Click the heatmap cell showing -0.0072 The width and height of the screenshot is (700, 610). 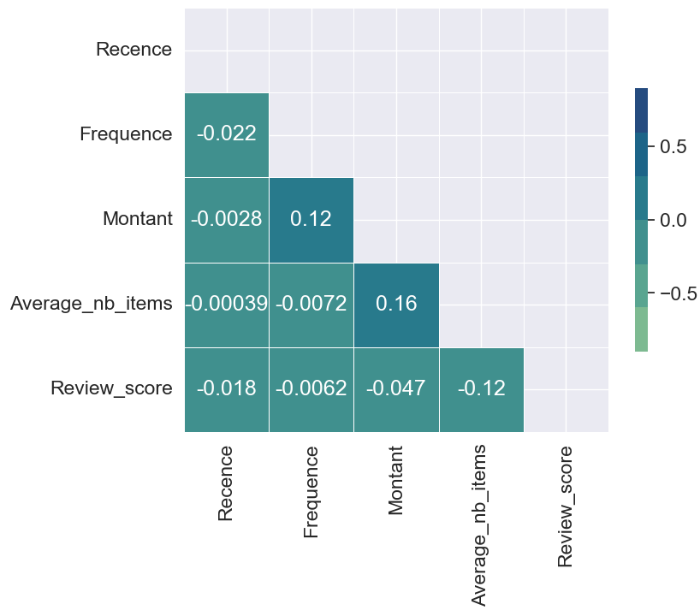click(311, 304)
